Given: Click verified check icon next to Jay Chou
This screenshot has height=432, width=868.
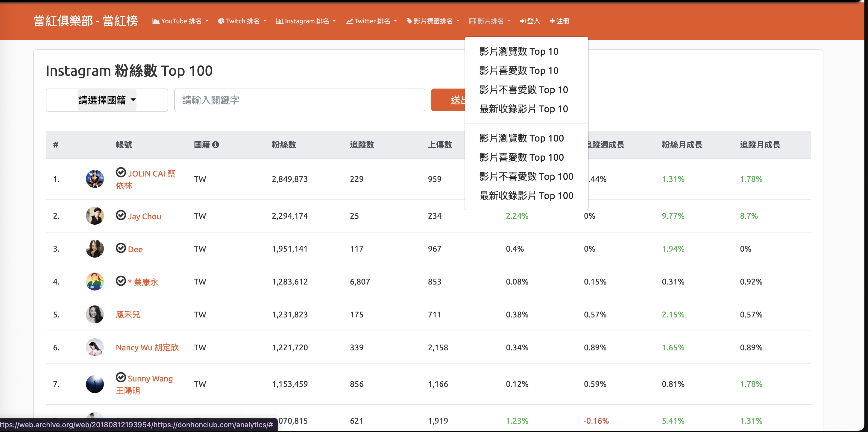Looking at the screenshot, I should coord(121,215).
